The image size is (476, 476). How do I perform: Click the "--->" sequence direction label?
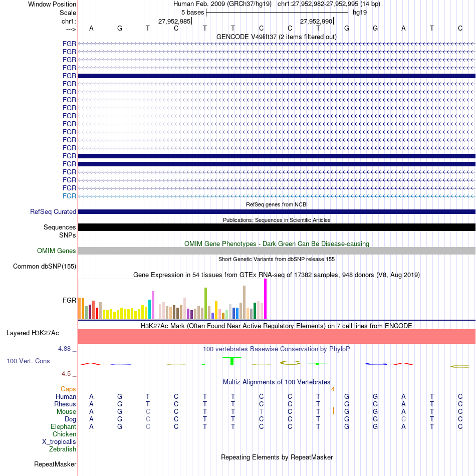(71, 29)
